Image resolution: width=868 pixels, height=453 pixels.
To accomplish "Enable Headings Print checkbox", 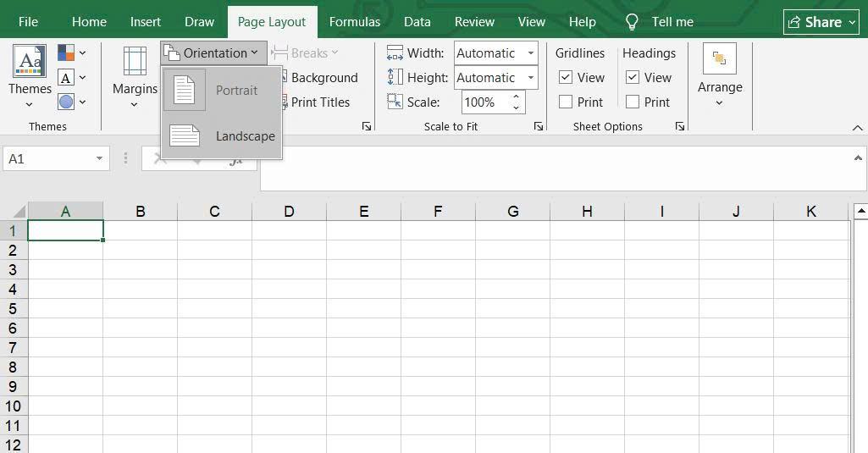I will click(633, 102).
